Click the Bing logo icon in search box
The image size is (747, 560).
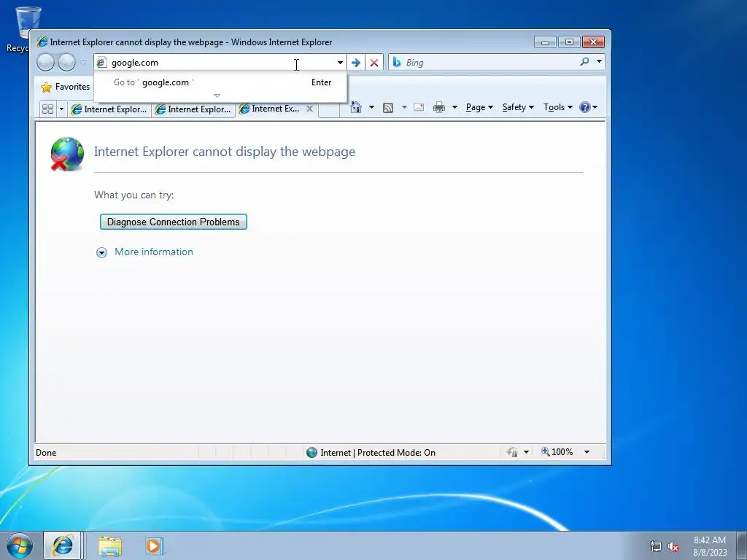click(396, 62)
